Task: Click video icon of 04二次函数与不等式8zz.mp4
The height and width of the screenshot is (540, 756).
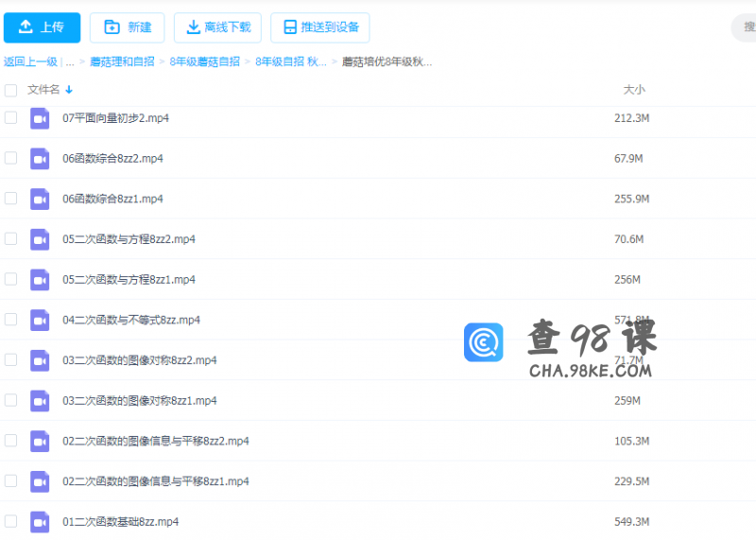Action: pos(40,320)
